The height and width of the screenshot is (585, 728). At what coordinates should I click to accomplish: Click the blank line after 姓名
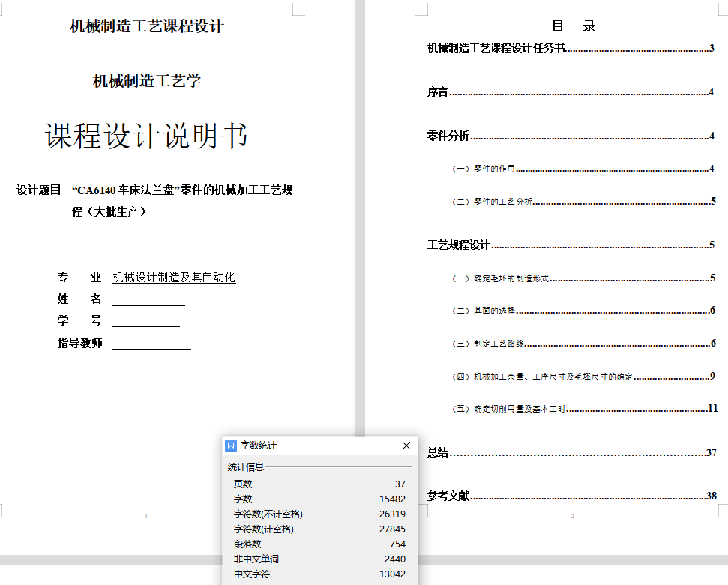pos(148,299)
